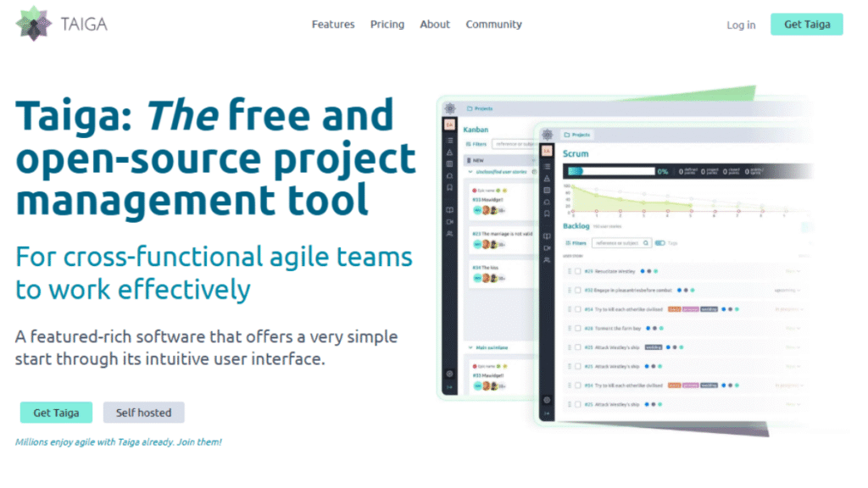Click the Log in link
This screenshot has height=488, width=868.
tap(741, 25)
